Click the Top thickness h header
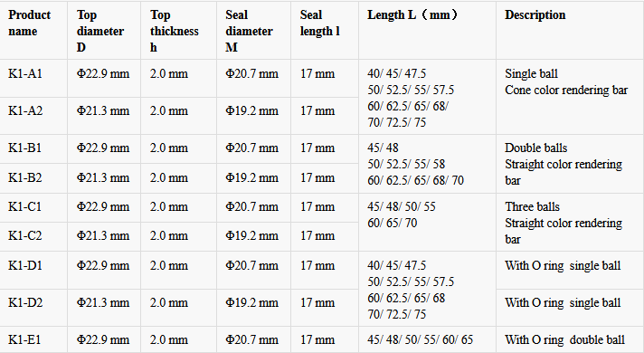 click(x=175, y=32)
